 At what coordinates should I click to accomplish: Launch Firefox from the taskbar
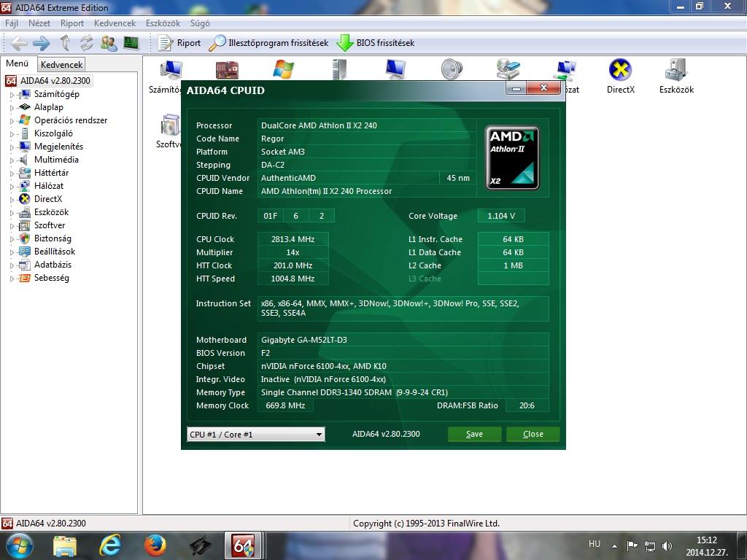(x=155, y=545)
